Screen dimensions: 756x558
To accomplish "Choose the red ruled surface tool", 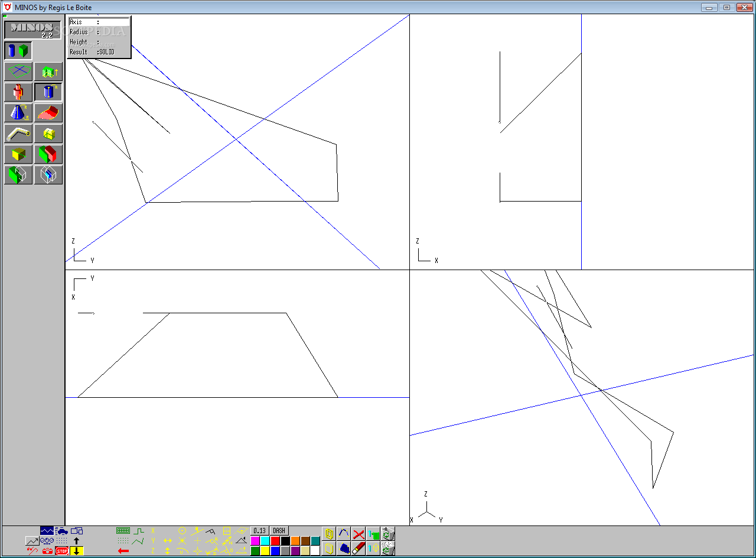I will 48,113.
